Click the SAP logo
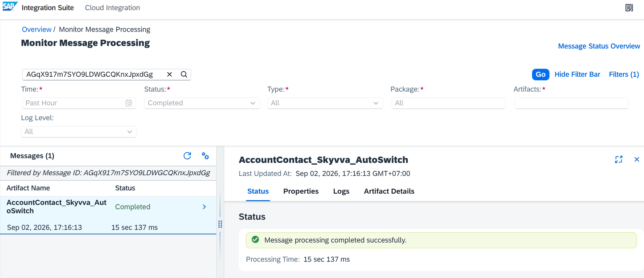The width and height of the screenshot is (644, 278). [x=10, y=7]
